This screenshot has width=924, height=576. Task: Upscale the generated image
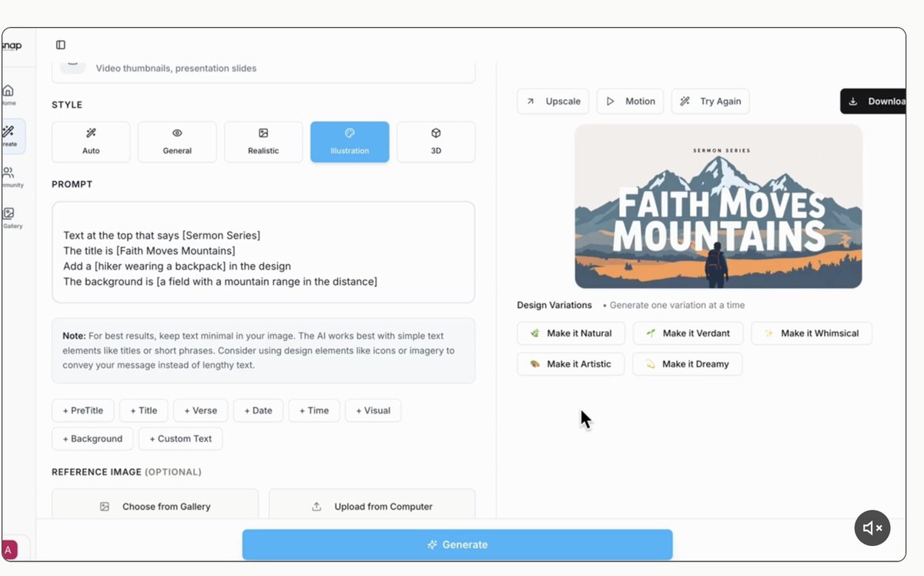tap(553, 101)
